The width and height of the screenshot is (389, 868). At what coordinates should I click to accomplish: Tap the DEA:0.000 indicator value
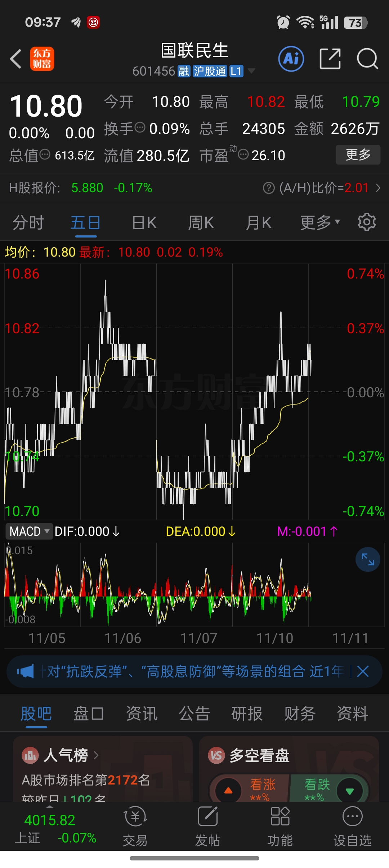(x=201, y=531)
